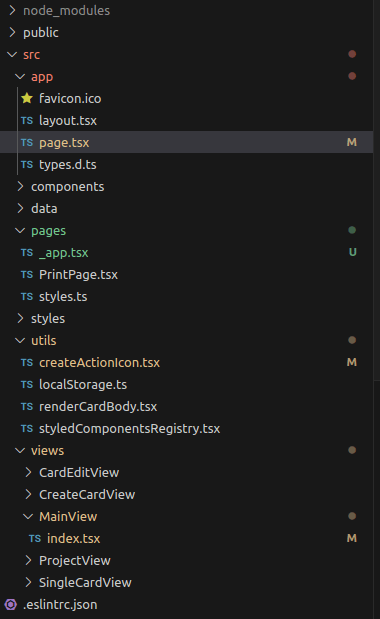Viewport: 380px width, 619px height.
Task: Click the TS icon next to _app.tsx
Action: (27, 253)
